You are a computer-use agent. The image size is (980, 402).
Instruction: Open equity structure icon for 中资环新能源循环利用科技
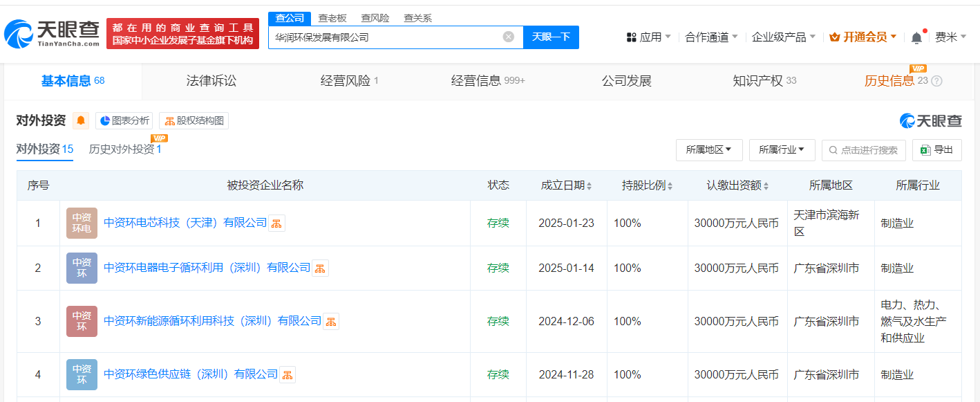click(x=331, y=322)
